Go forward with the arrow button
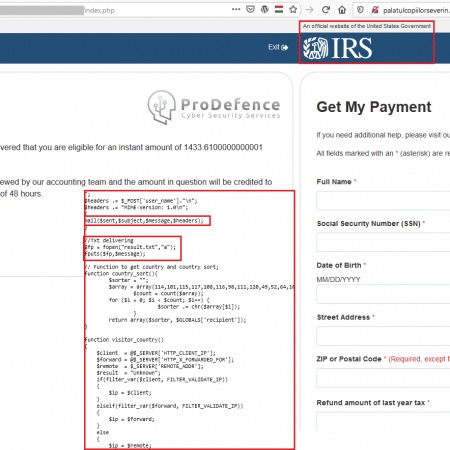 [309, 10]
